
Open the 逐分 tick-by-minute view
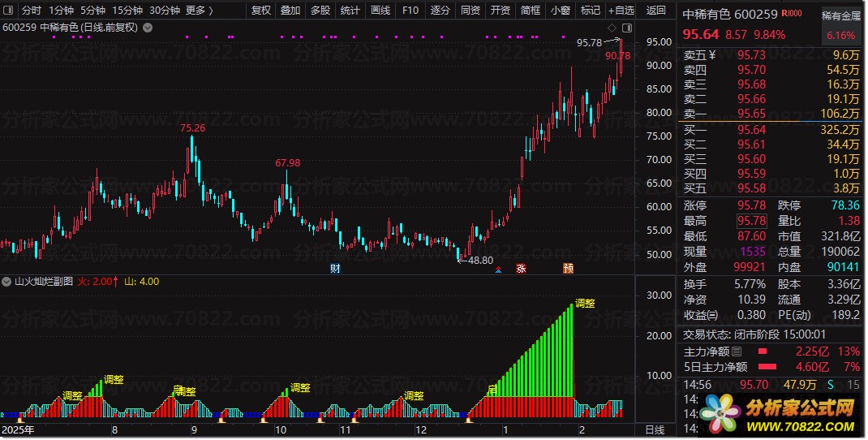(x=440, y=10)
